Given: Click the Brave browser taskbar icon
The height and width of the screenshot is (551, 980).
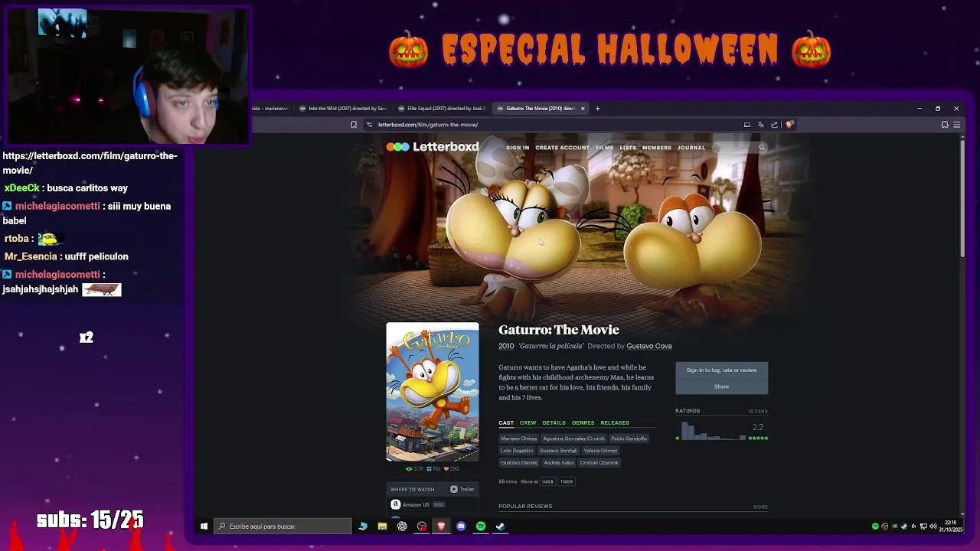Looking at the screenshot, I should tap(441, 527).
